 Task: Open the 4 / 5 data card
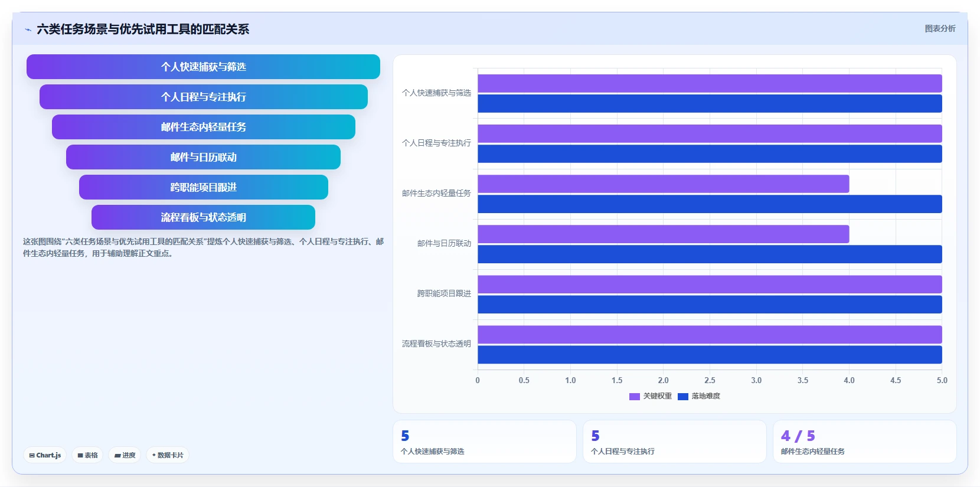click(865, 442)
